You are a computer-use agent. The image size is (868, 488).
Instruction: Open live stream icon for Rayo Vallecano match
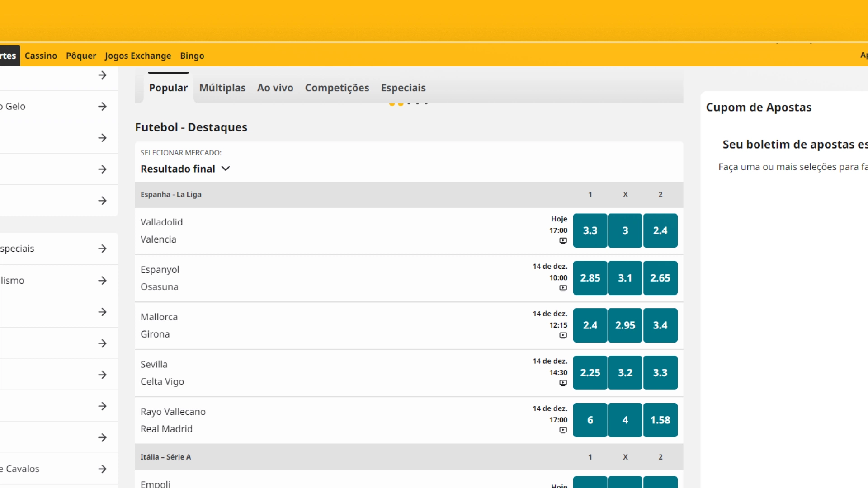(563, 431)
